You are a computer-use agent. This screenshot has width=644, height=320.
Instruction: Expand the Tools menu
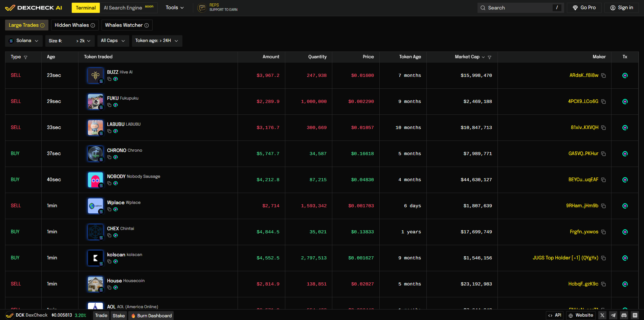pos(174,7)
